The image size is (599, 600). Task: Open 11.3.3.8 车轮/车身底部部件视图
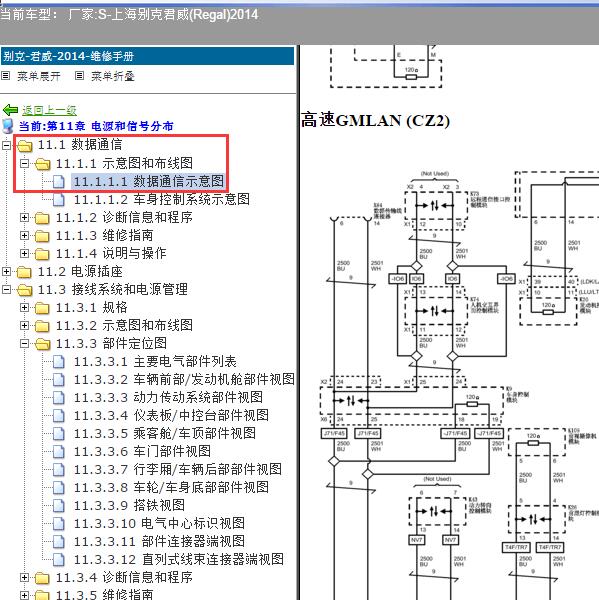pos(171,487)
